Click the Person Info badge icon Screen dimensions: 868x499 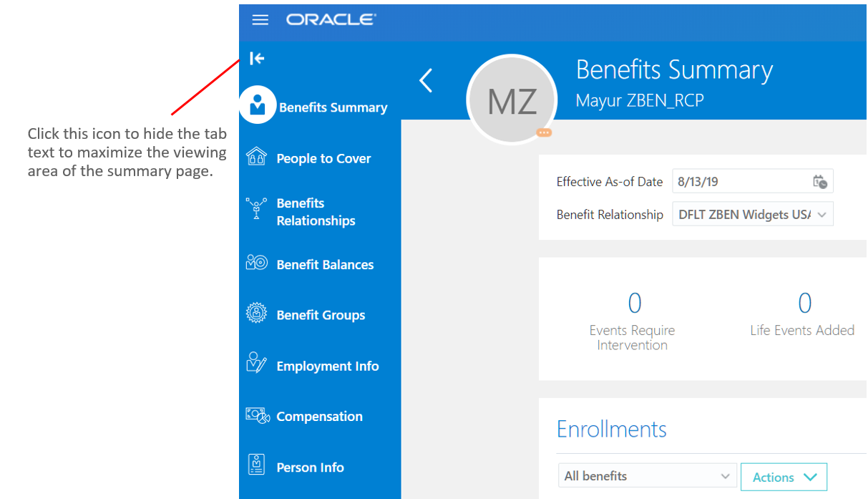[x=256, y=465]
